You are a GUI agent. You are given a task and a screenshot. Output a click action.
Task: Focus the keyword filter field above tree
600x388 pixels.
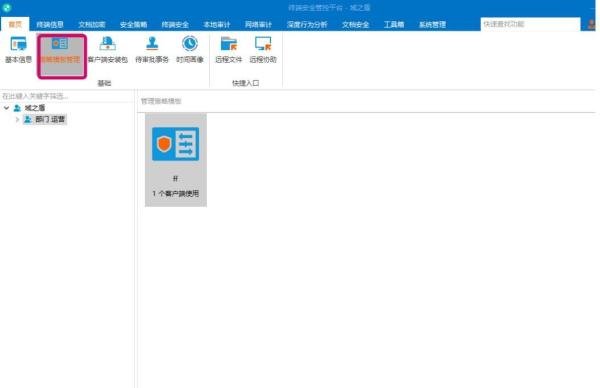point(67,96)
